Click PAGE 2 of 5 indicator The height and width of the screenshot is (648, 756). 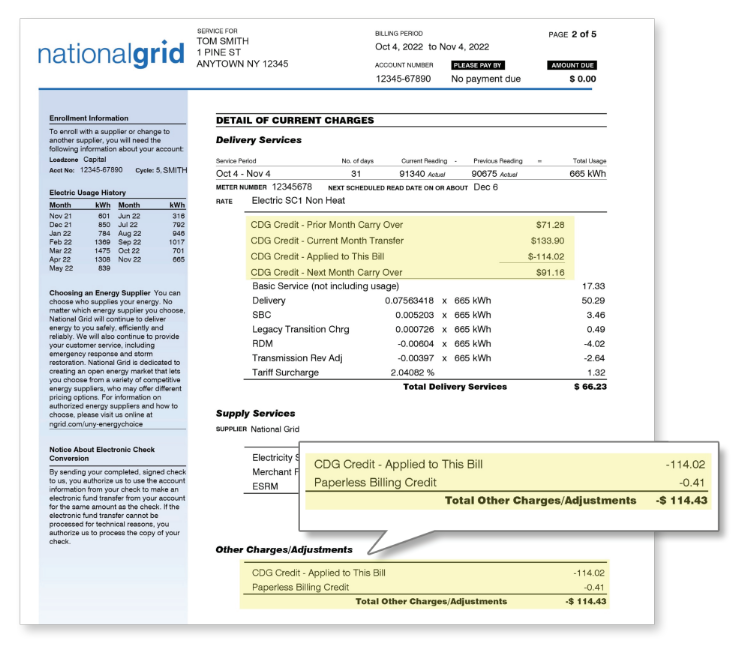coord(572,34)
